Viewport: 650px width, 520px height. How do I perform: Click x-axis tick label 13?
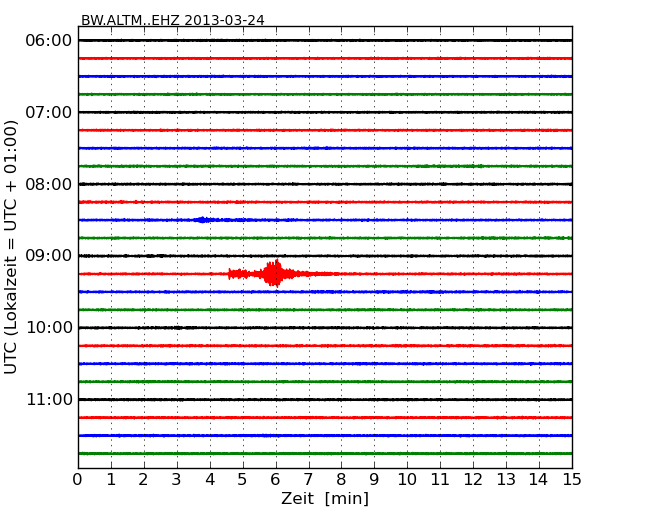tap(506, 480)
